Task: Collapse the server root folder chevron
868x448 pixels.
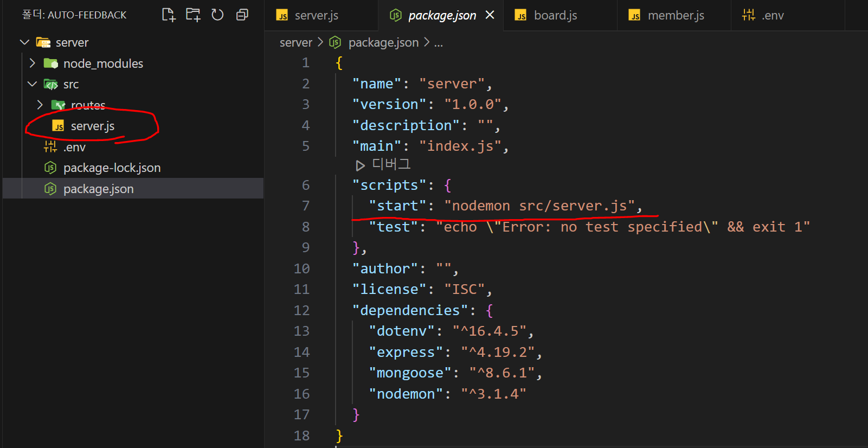Action: pos(24,42)
